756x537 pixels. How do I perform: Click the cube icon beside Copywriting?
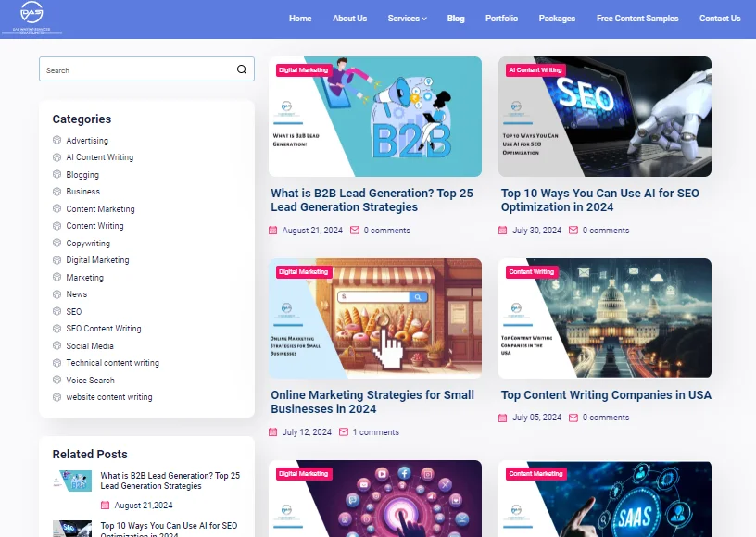pos(57,243)
